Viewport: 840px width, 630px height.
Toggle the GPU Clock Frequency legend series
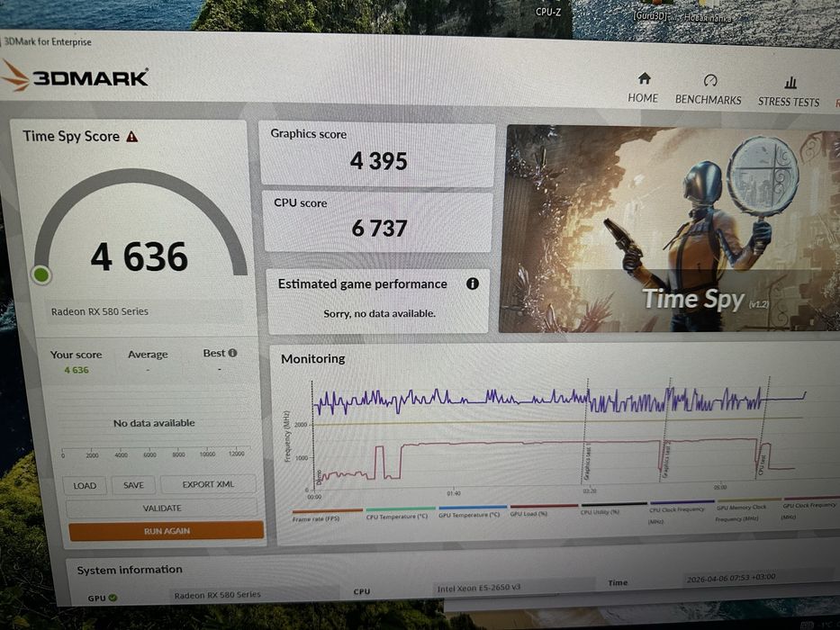(x=808, y=508)
